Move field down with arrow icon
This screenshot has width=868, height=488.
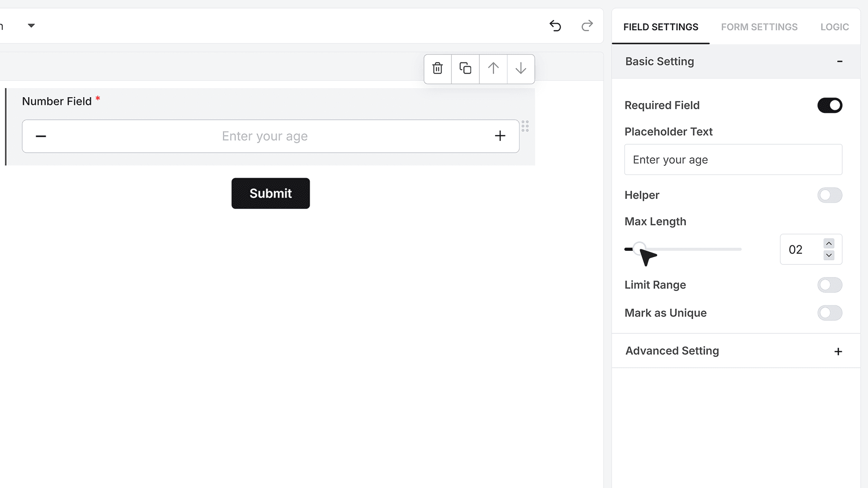click(x=521, y=69)
